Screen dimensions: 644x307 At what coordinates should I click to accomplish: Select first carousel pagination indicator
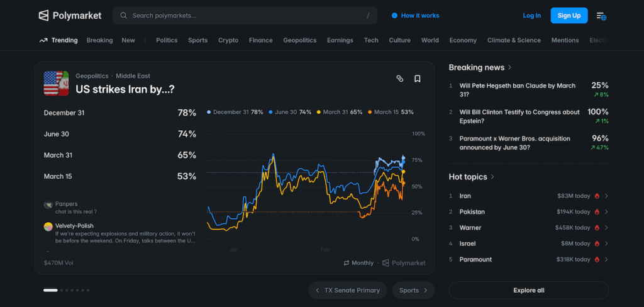[50, 290]
